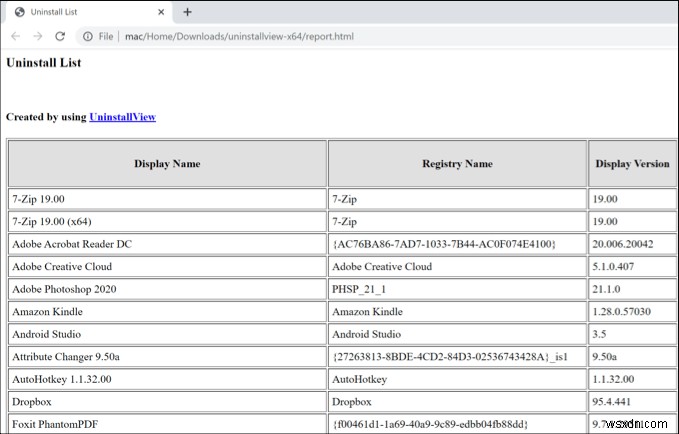Screen dimensions: 679x434
Task: Click the browser back arrow
Action: (x=16, y=36)
